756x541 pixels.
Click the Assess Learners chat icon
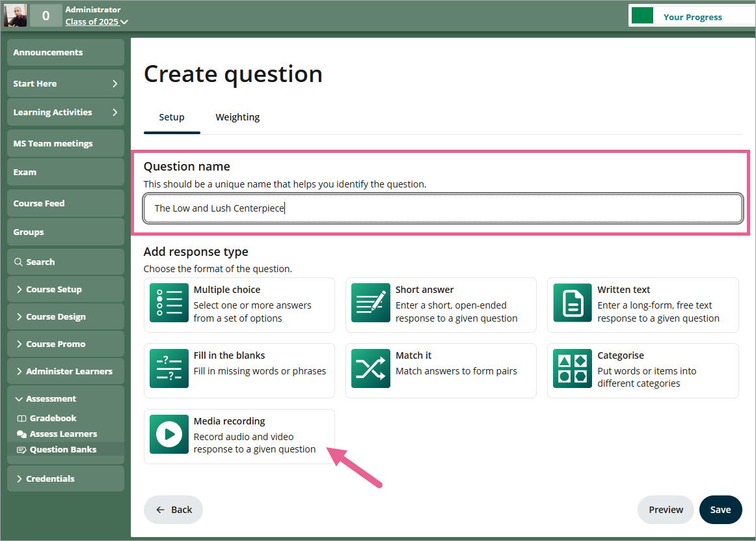click(x=21, y=434)
